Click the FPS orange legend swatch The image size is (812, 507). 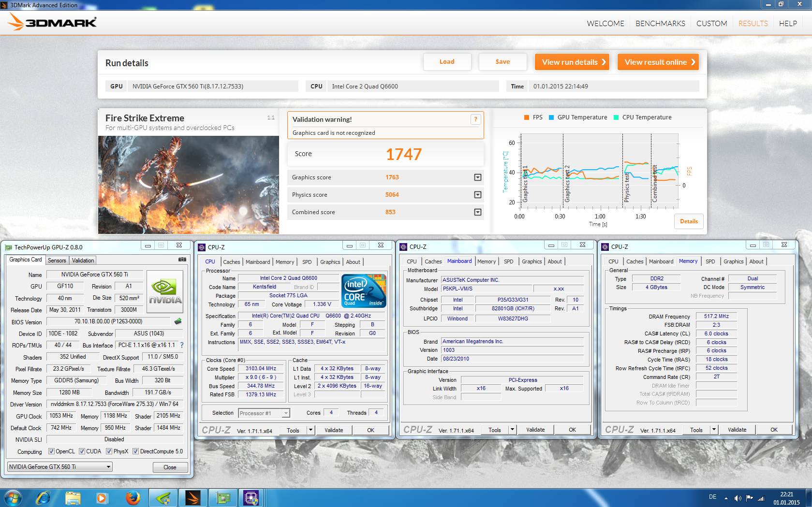526,117
